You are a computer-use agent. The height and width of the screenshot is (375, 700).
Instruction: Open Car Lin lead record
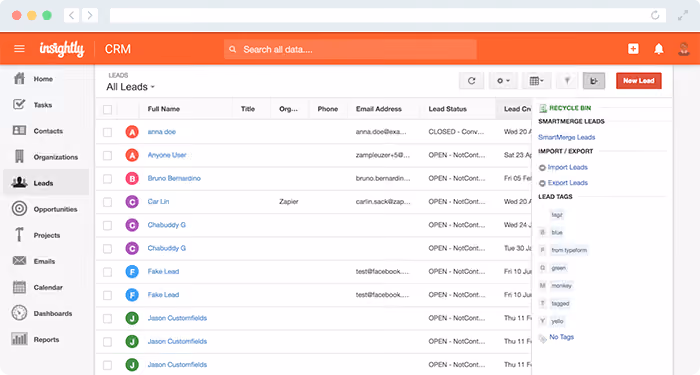pyautogui.click(x=158, y=201)
